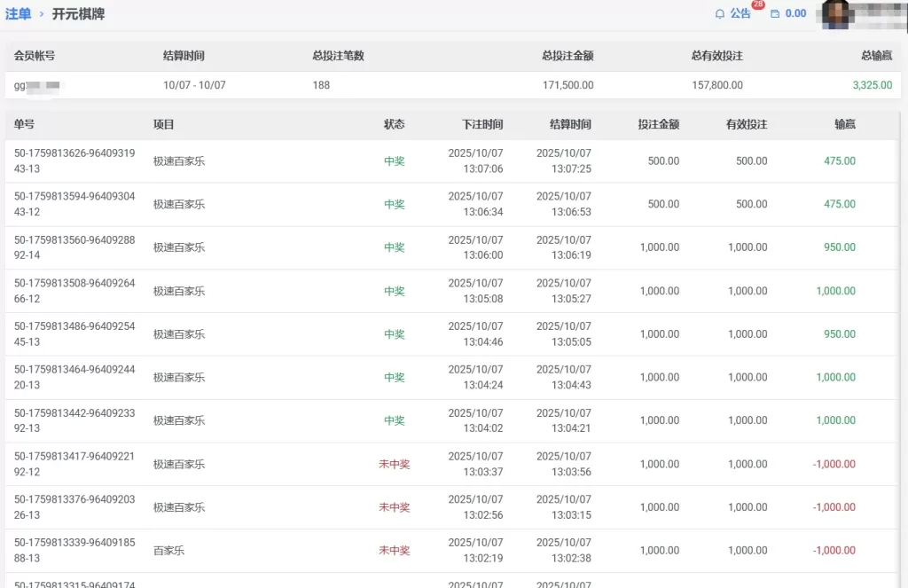Click the 单号 column header
The image size is (908, 588).
(x=24, y=125)
